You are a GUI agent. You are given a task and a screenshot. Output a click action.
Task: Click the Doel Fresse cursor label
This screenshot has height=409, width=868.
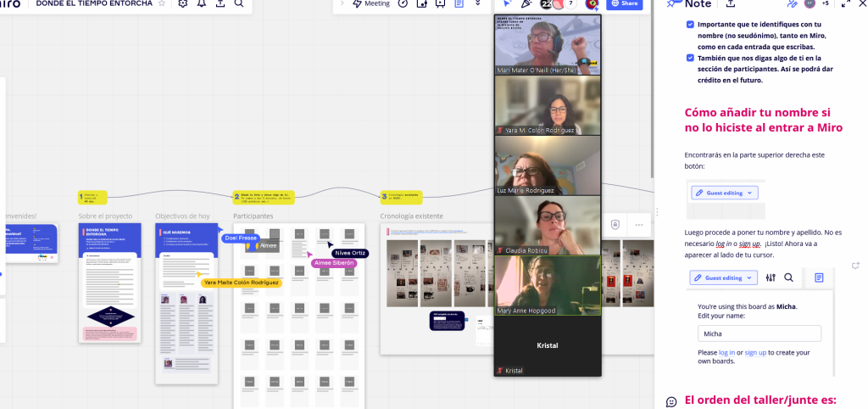[x=240, y=238]
